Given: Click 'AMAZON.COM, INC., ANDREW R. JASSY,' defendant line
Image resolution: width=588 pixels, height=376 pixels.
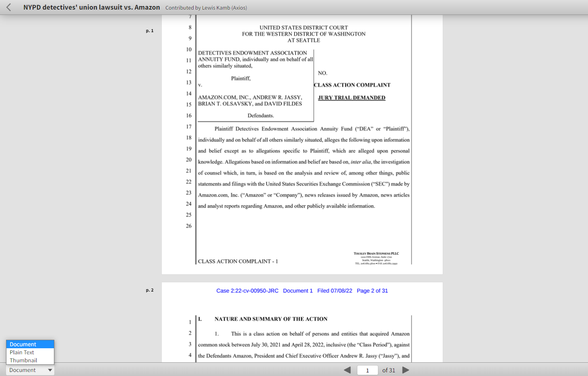Looking at the screenshot, I should (250, 97).
